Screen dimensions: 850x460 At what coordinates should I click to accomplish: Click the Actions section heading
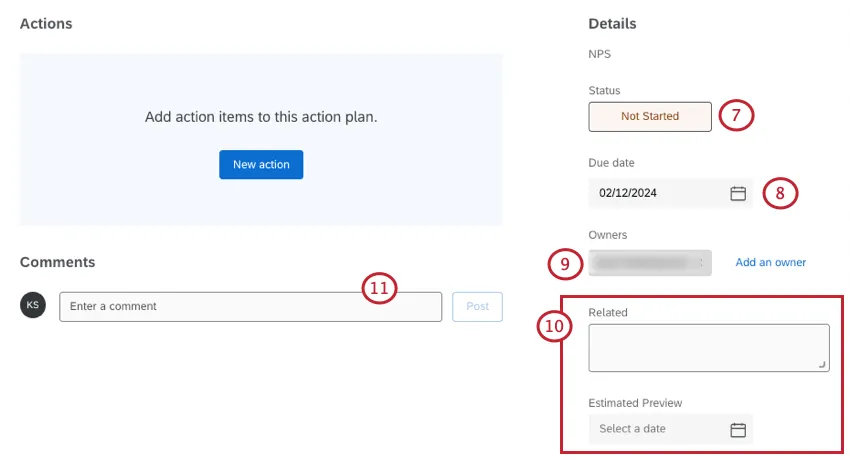point(46,23)
